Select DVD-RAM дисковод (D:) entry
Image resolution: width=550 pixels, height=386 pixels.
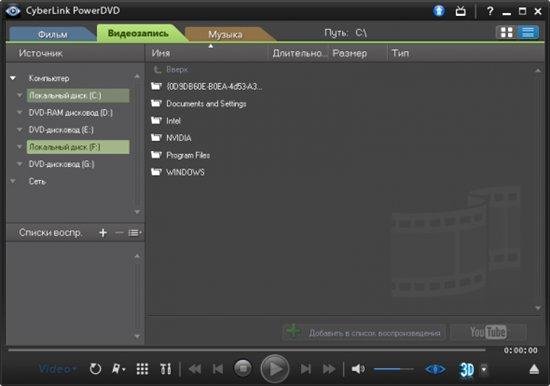click(71, 113)
